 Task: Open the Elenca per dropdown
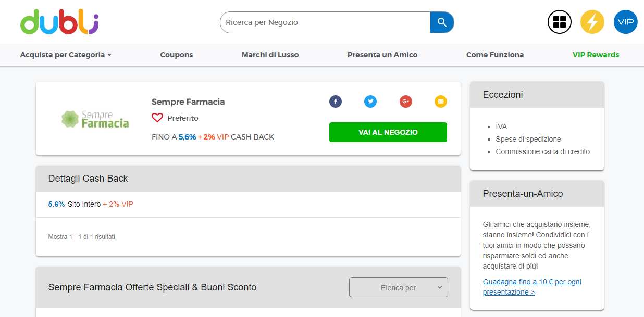(x=399, y=287)
